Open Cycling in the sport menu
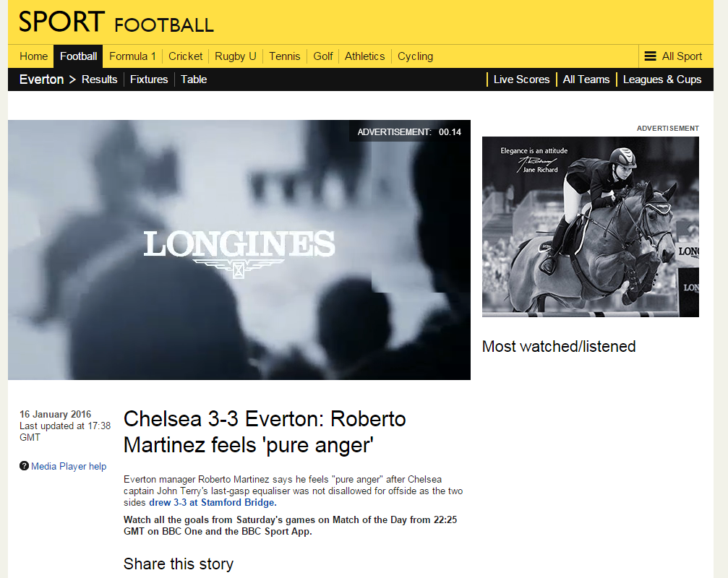This screenshot has width=728, height=578. point(415,56)
